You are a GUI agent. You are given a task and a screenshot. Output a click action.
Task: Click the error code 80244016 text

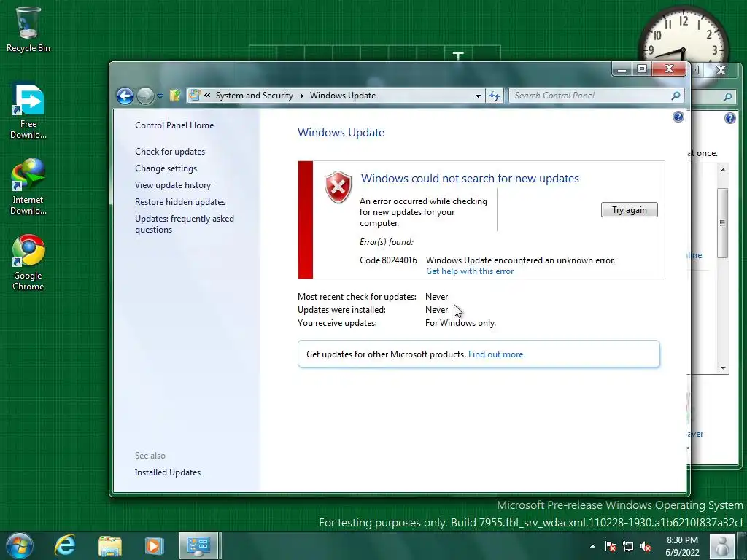pyautogui.click(x=388, y=260)
